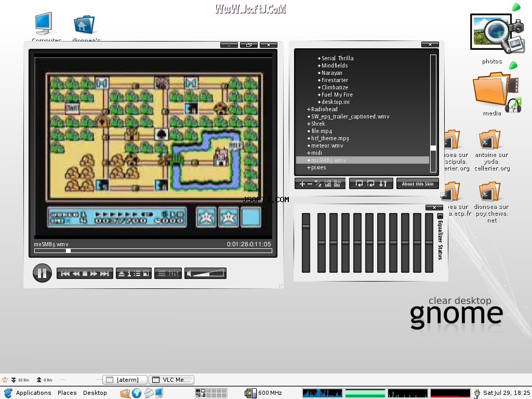
Task: Toggle the playlist window with three-lines icon
Action: pyautogui.click(x=162, y=273)
